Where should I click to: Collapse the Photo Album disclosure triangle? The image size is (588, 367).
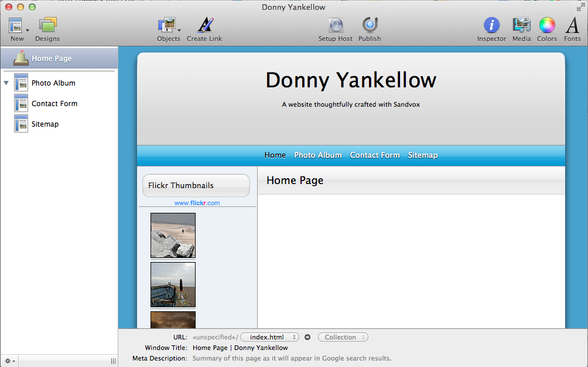(6, 83)
